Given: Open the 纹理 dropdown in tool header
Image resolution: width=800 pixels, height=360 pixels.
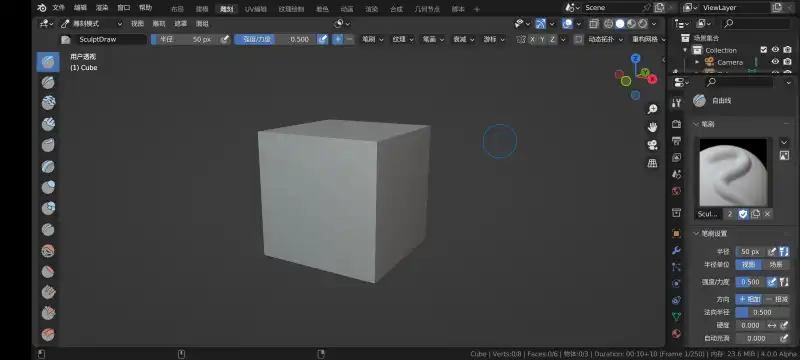Looking at the screenshot, I should pos(403,39).
